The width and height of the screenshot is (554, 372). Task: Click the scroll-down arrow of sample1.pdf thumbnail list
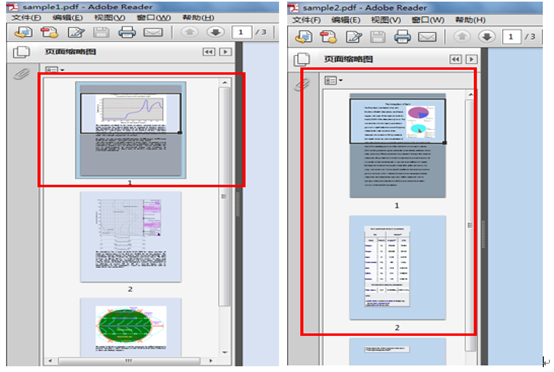pos(225,352)
